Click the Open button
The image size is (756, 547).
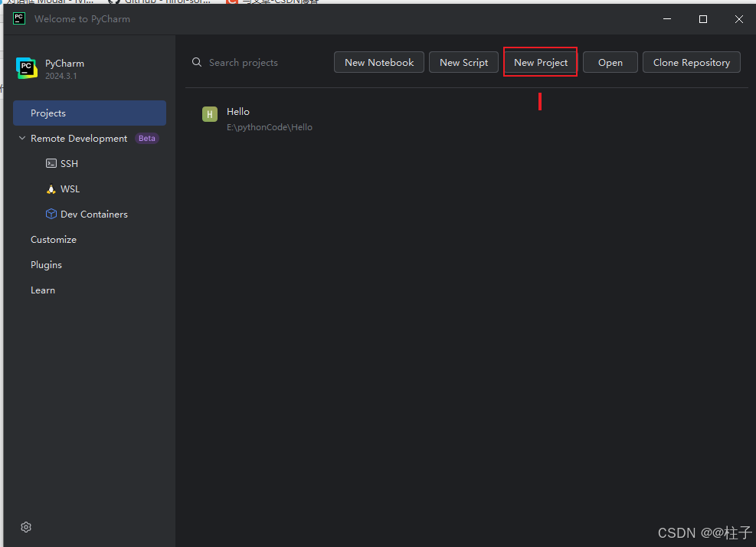[x=610, y=62]
